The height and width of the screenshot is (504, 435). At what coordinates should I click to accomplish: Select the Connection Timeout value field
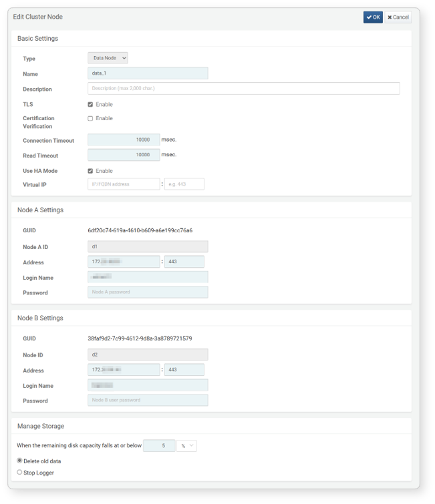(x=124, y=140)
